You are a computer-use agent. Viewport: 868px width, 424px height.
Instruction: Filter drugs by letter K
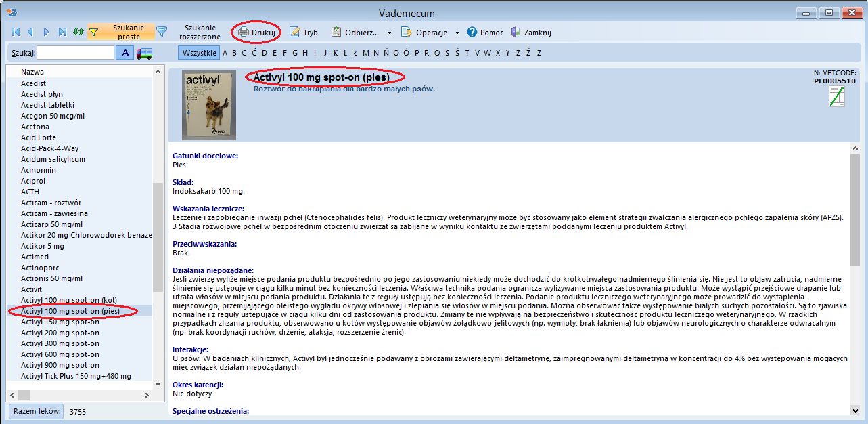tap(336, 53)
